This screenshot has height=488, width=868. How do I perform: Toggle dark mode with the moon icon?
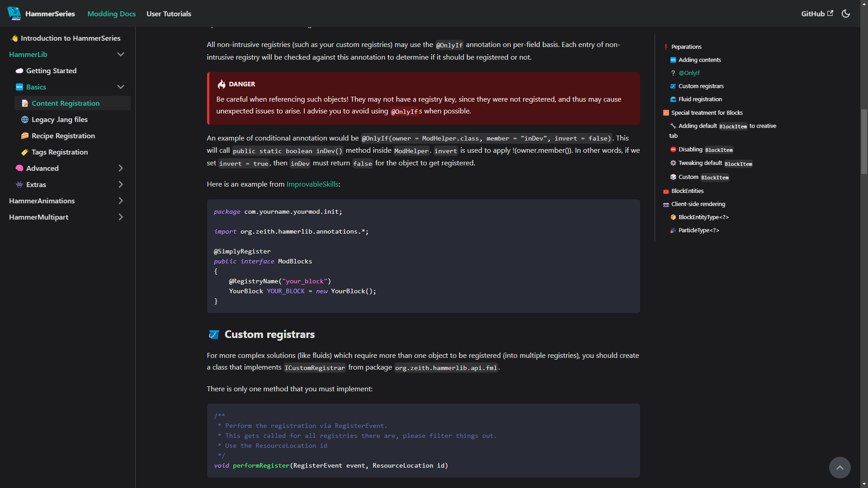846,14
